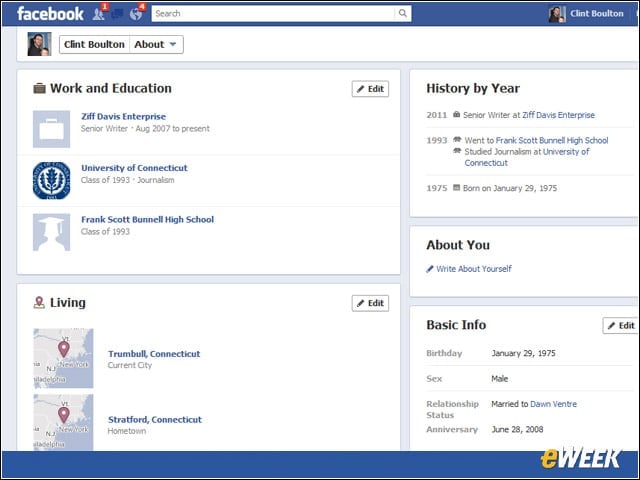Click the Living section map pin icon
Image resolution: width=640 pixels, height=480 pixels.
pyautogui.click(x=39, y=302)
